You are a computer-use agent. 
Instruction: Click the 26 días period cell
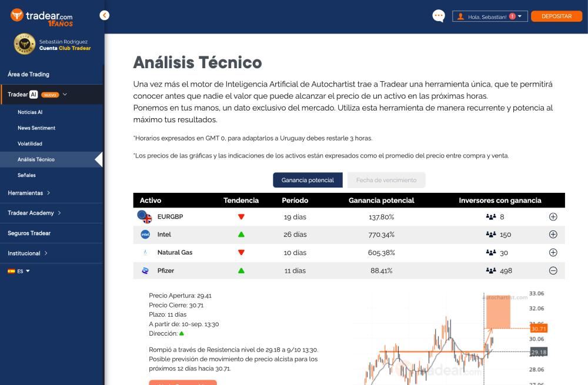[x=295, y=235]
